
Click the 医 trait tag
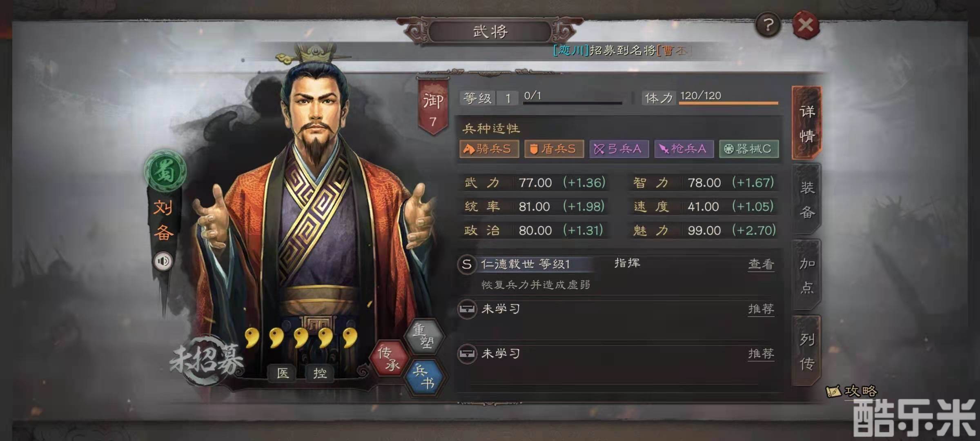[283, 373]
